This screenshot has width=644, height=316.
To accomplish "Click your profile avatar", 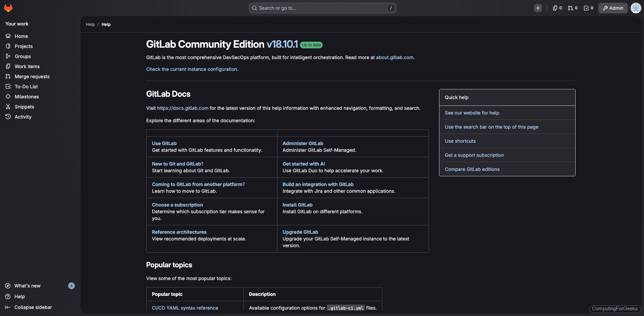I will pyautogui.click(x=636, y=8).
